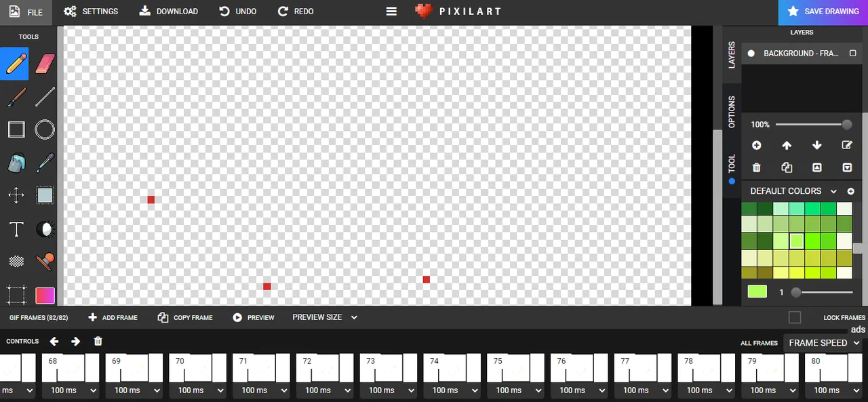The image size is (868, 402).
Task: Delete frame using controls trash icon
Action: point(98,341)
